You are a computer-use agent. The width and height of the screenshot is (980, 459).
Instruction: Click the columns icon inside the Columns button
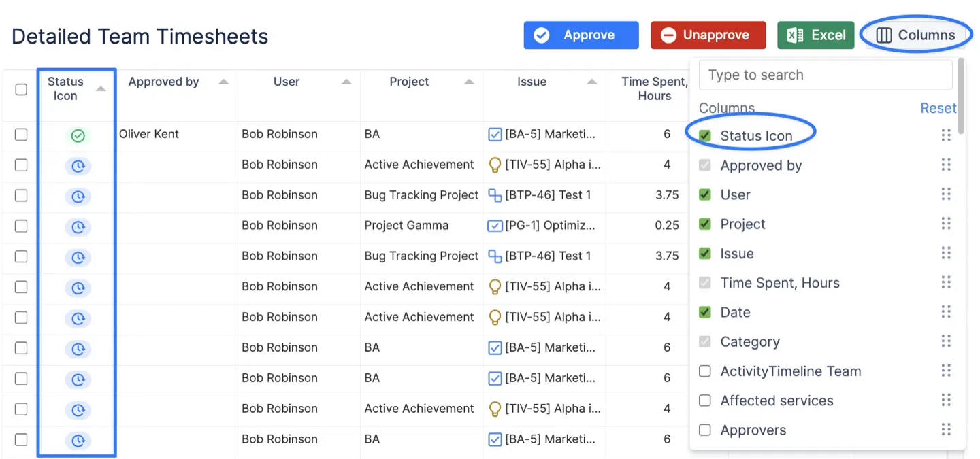(x=883, y=35)
